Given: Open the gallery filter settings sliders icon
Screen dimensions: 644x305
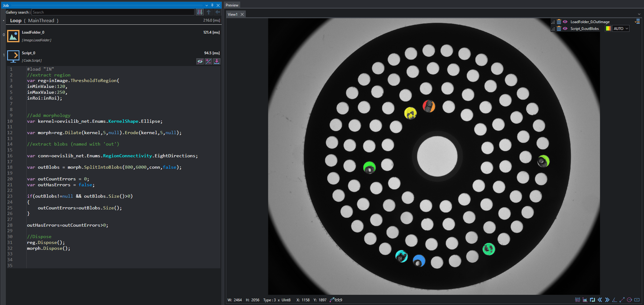Looking at the screenshot, I should pos(200,12).
